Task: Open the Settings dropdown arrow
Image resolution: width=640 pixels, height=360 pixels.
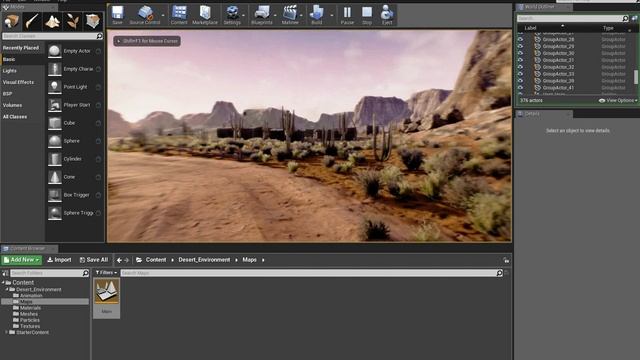Action: coord(244,16)
